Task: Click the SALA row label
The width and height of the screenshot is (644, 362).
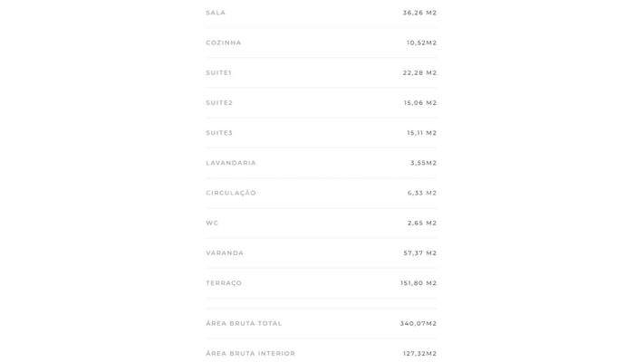Action: click(x=216, y=13)
